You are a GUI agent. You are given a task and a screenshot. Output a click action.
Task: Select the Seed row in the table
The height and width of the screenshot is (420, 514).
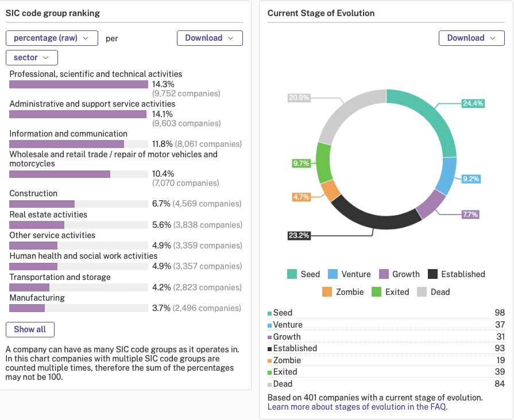coord(386,313)
